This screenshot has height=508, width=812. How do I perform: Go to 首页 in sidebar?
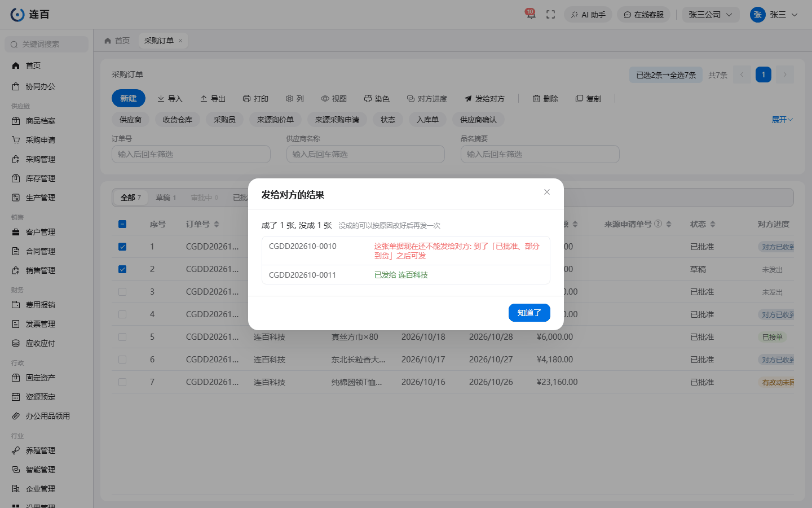coord(34,65)
